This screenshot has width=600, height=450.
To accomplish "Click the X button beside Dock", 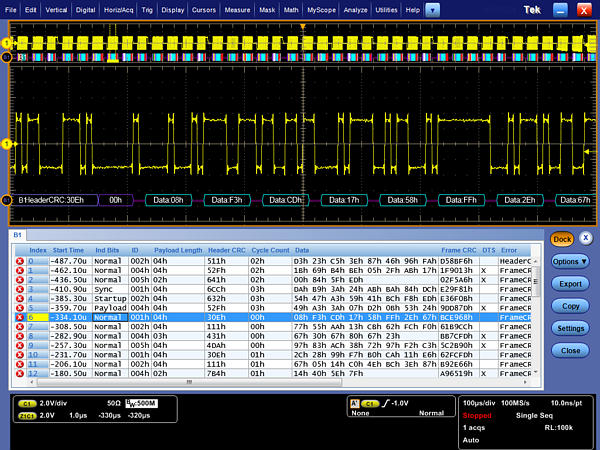I will pos(586,239).
